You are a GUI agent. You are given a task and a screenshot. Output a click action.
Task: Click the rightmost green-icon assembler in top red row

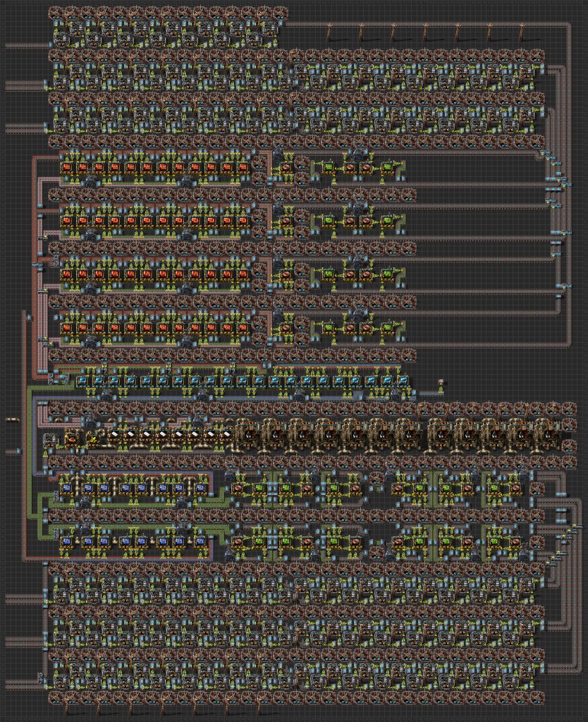[x=387, y=167]
